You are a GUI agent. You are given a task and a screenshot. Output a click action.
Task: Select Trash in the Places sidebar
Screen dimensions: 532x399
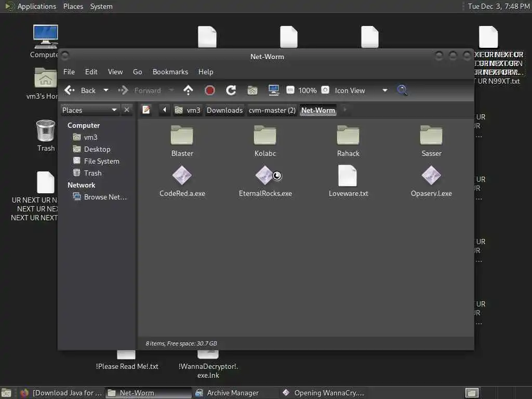[x=87, y=173]
